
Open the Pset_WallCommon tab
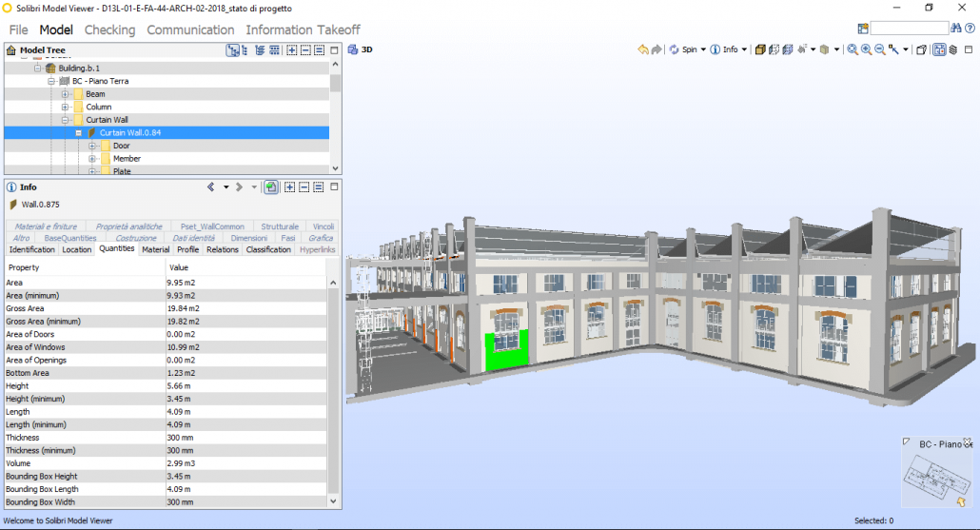point(212,226)
